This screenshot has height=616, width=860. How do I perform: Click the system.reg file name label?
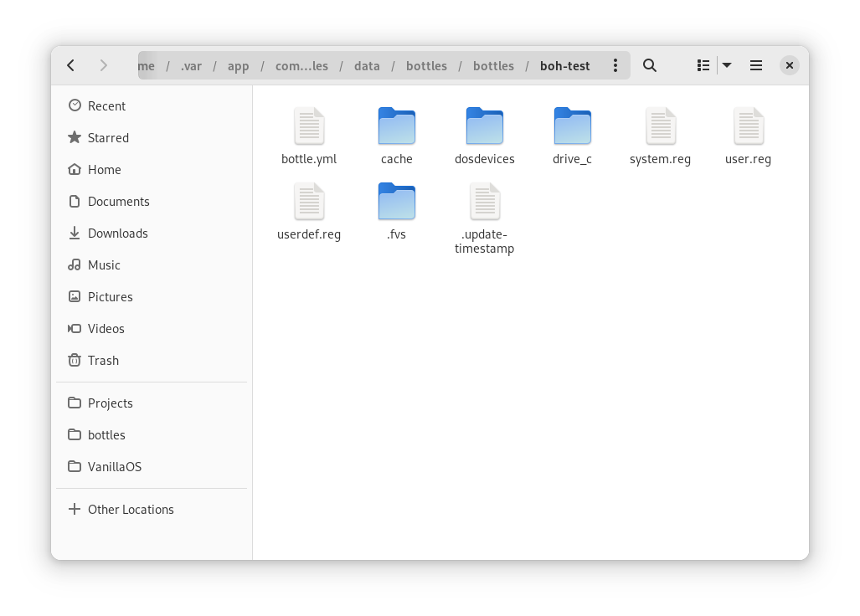click(661, 159)
